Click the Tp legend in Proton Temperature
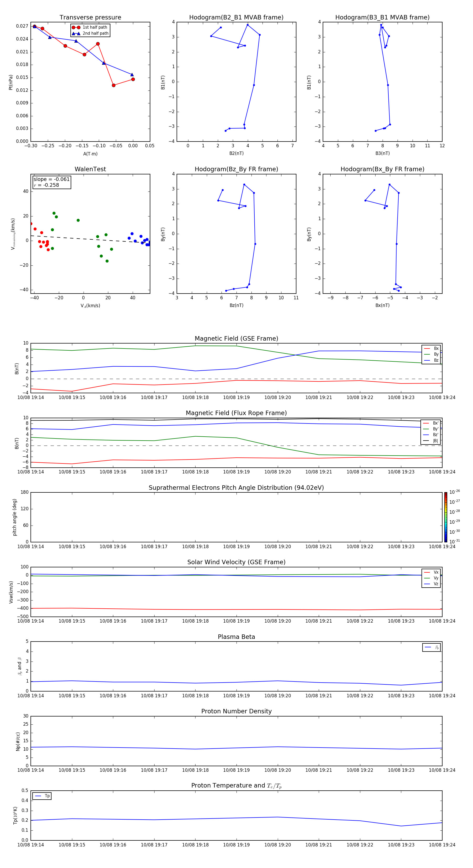Image resolution: width=473 pixels, height=868 pixels. pyautogui.click(x=42, y=796)
